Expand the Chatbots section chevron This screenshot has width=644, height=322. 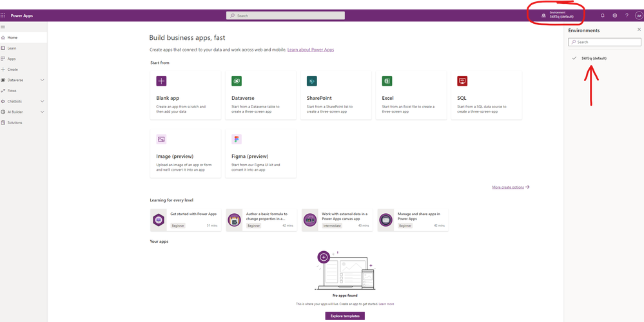coord(42,101)
